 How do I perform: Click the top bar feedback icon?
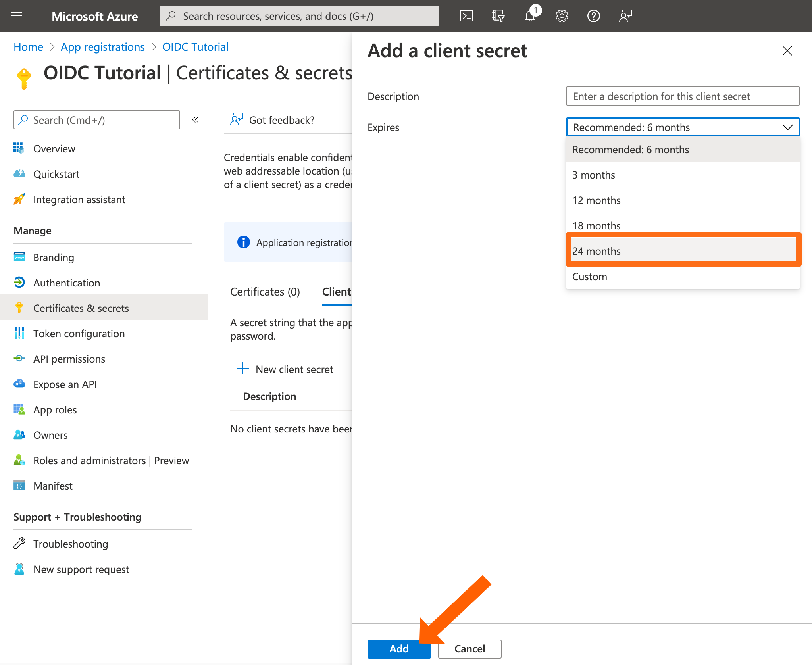(625, 16)
